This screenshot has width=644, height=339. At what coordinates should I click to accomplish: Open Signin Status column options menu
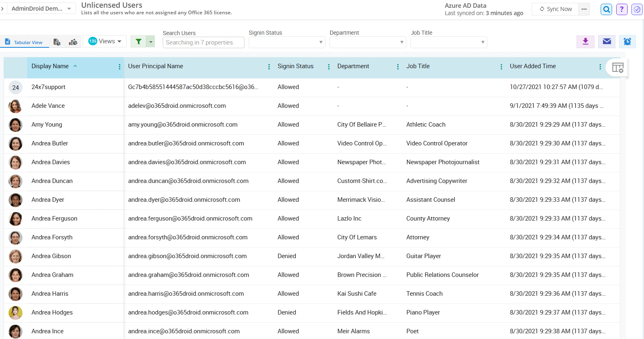coord(329,67)
